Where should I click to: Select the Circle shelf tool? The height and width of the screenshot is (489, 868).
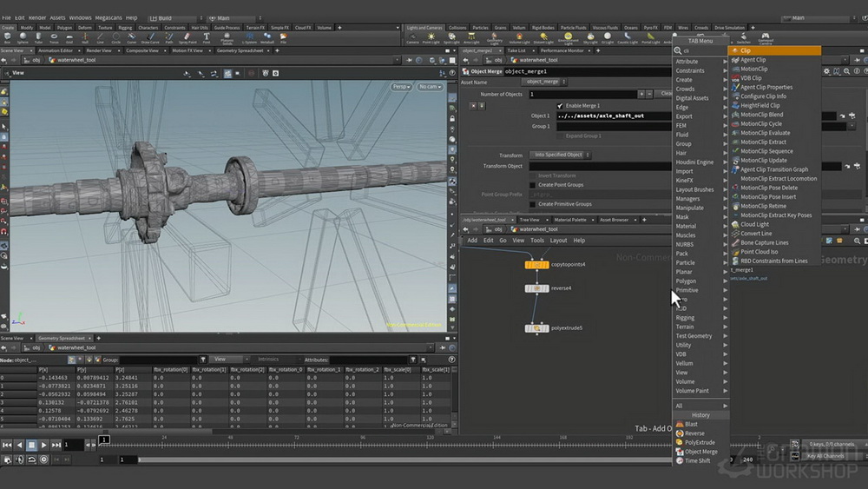tap(115, 37)
